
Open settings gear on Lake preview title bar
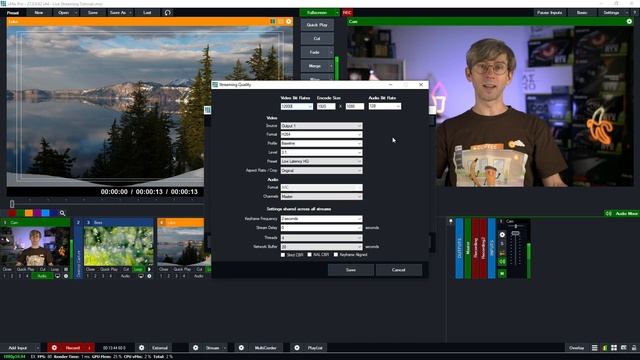[x=289, y=22]
